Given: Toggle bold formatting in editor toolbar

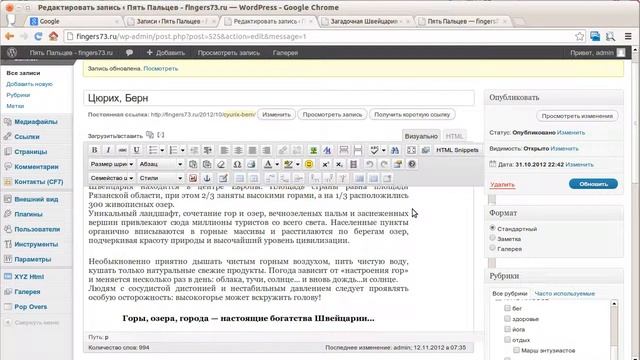Looking at the screenshot, I should pos(94,150).
